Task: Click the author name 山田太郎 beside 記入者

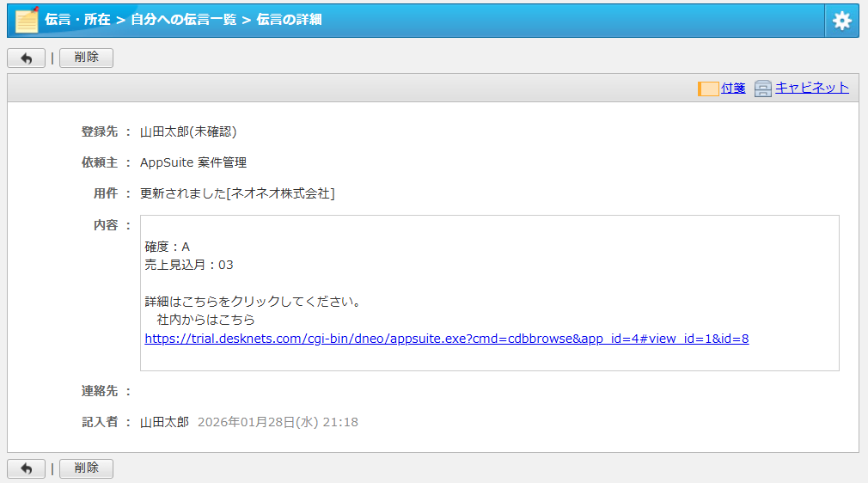Action: click(x=164, y=422)
